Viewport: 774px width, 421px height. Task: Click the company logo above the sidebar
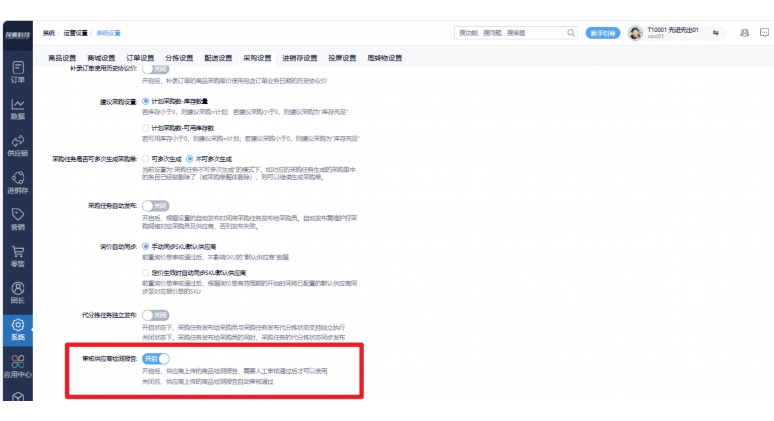(18, 35)
